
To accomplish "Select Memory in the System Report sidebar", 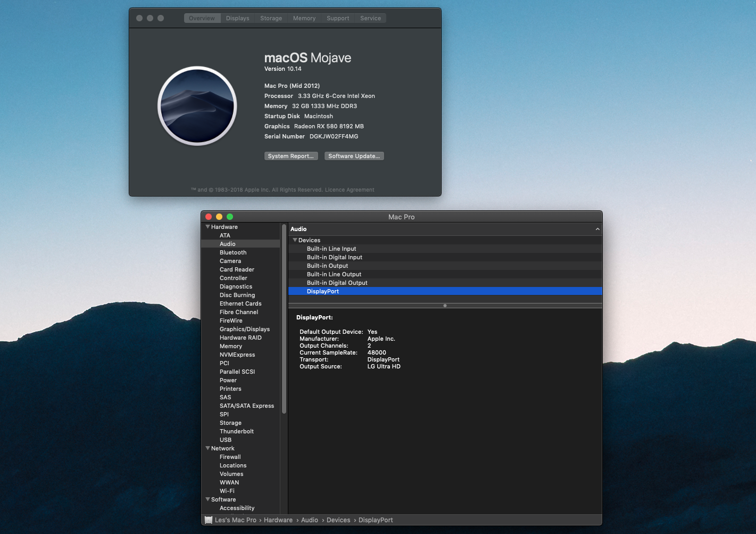I will 240,346.
